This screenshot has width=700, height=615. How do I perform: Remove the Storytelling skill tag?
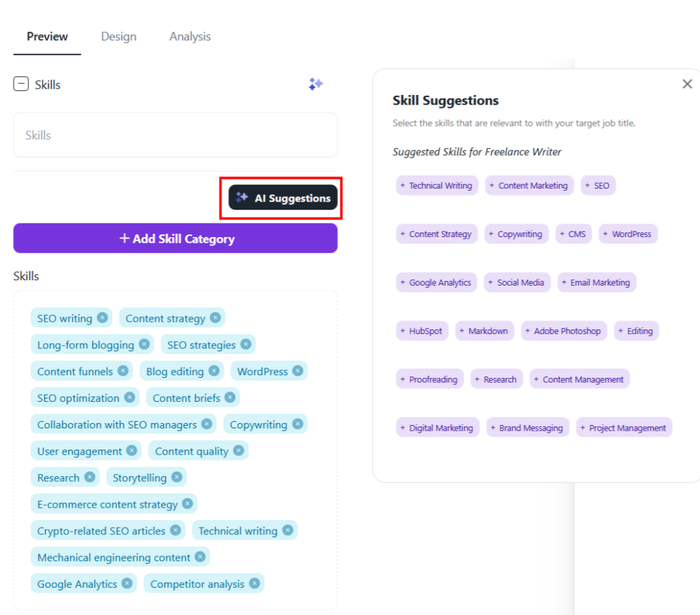click(x=176, y=477)
